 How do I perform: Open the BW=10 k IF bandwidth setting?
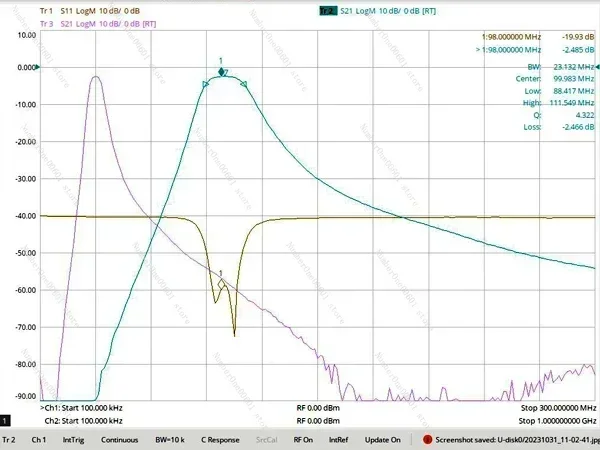click(170, 440)
